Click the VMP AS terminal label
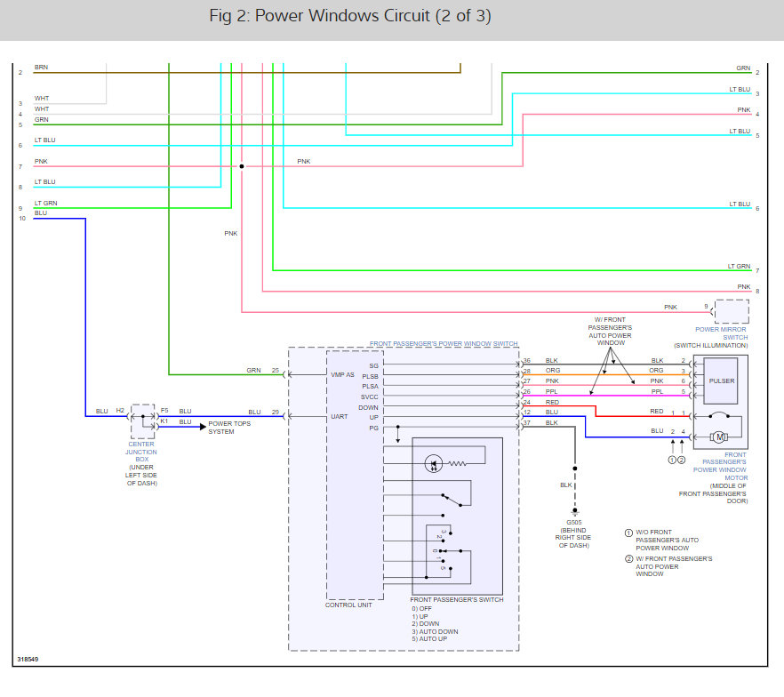Image resolution: width=784 pixels, height=697 pixels. [x=342, y=374]
